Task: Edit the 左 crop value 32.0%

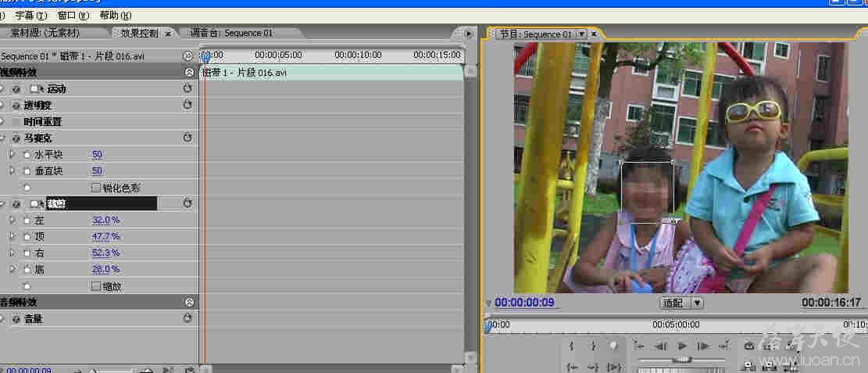Action: click(x=105, y=221)
